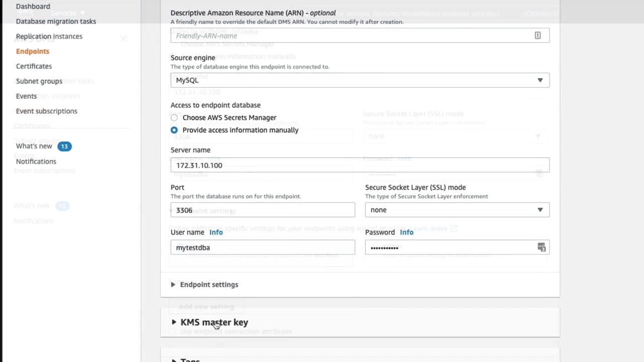
Task: Open Event subscriptions in sidebar
Action: pyautogui.click(x=46, y=111)
